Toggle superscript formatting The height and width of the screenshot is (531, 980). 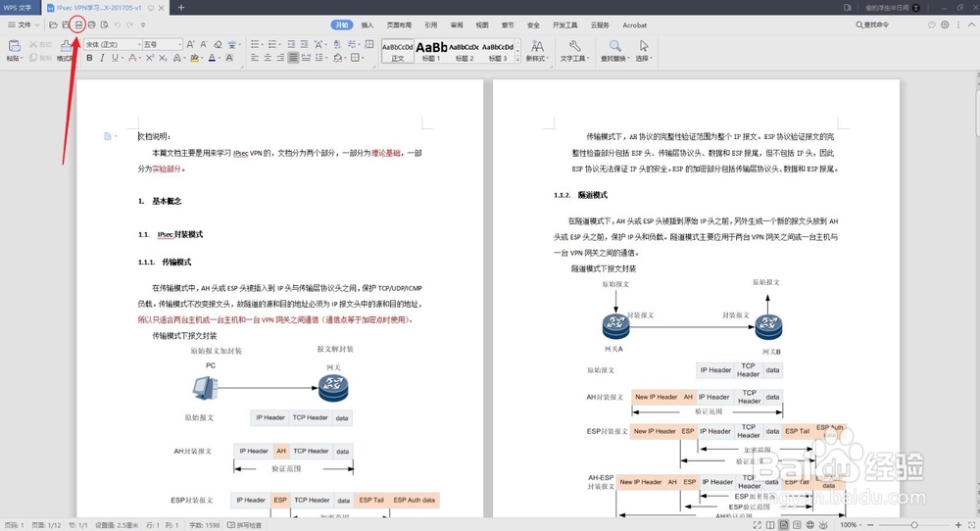click(x=150, y=58)
